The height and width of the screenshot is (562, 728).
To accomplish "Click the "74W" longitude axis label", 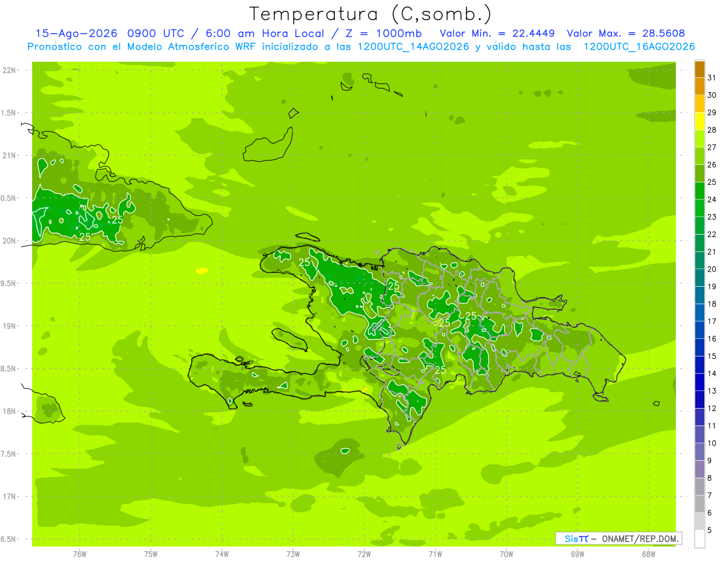I will tap(221, 554).
